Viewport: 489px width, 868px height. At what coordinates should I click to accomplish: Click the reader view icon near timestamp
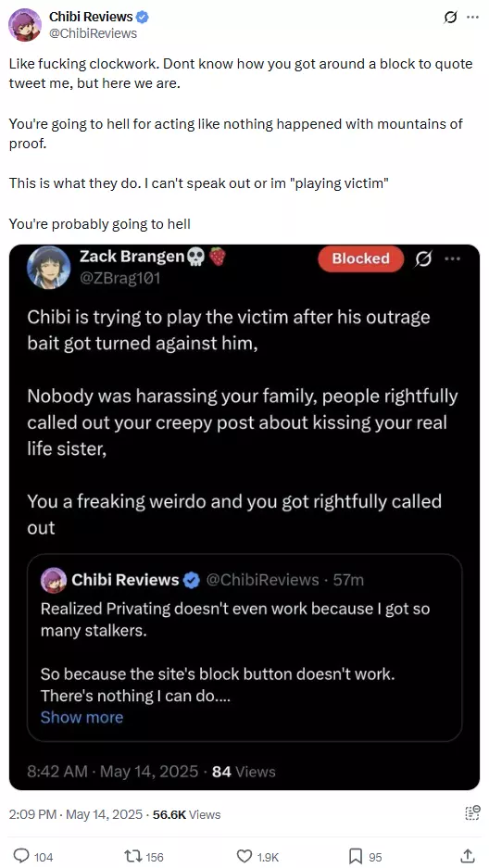[x=471, y=812]
